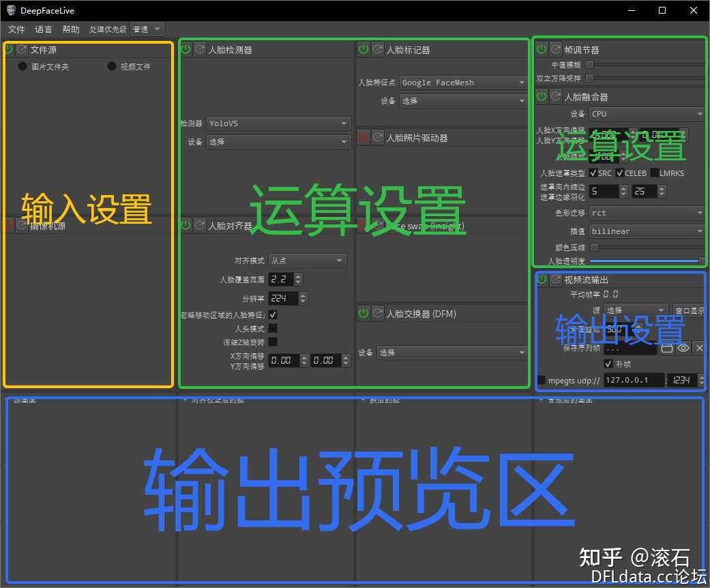Open the 色彩迁移 rct dropdown
This screenshot has width=710, height=588.
click(x=645, y=212)
